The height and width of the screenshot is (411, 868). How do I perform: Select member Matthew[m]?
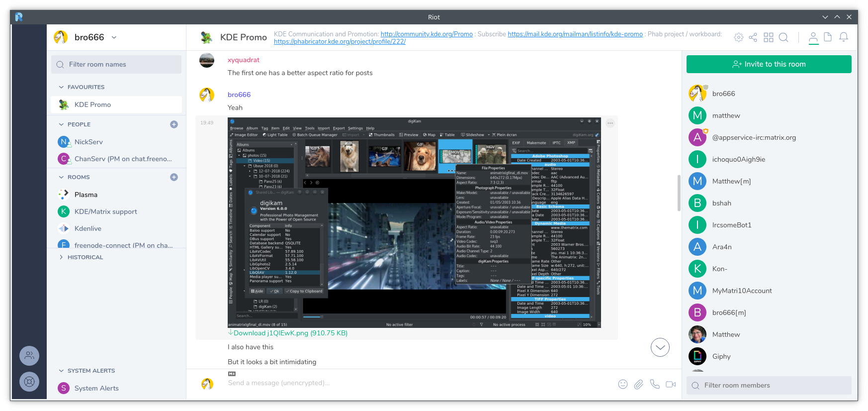coord(769,181)
